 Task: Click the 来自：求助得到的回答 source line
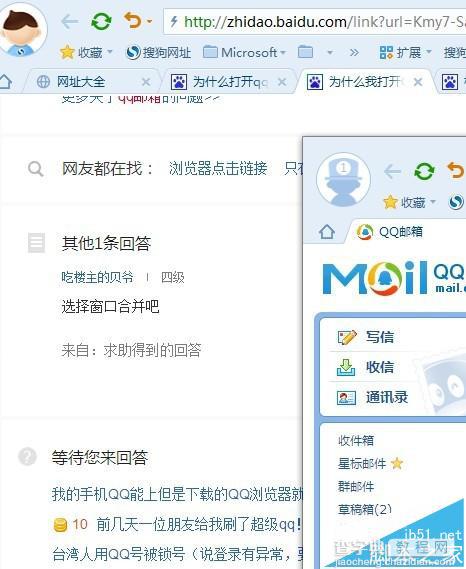(x=131, y=351)
